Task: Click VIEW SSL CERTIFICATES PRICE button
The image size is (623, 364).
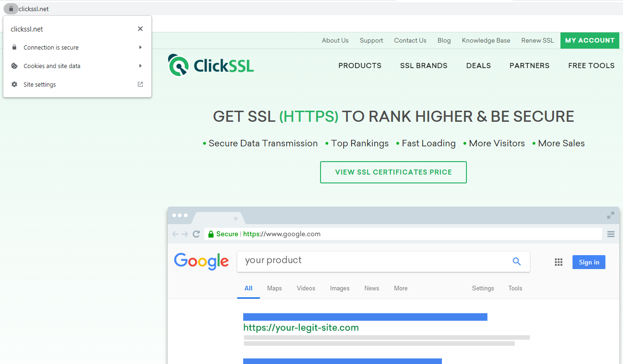Action: coord(393,172)
